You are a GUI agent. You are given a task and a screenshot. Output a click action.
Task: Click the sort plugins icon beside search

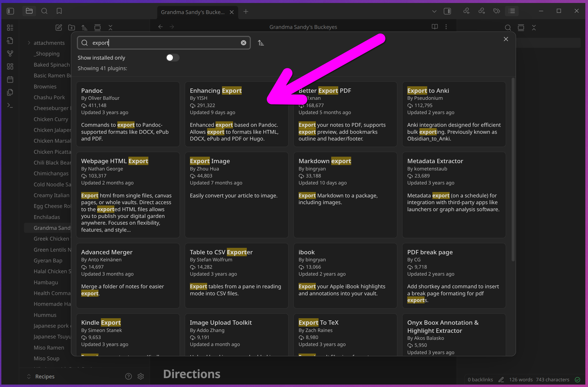[x=261, y=43]
